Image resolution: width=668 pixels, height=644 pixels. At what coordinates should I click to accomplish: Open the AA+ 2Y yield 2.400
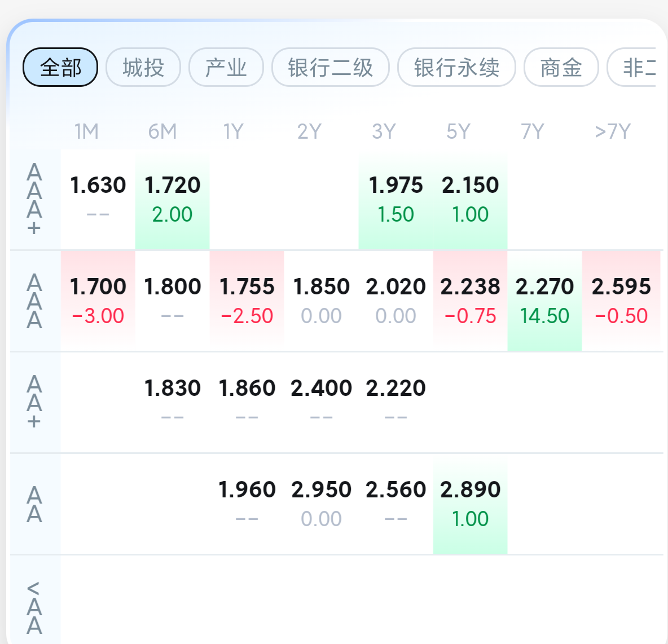(321, 402)
